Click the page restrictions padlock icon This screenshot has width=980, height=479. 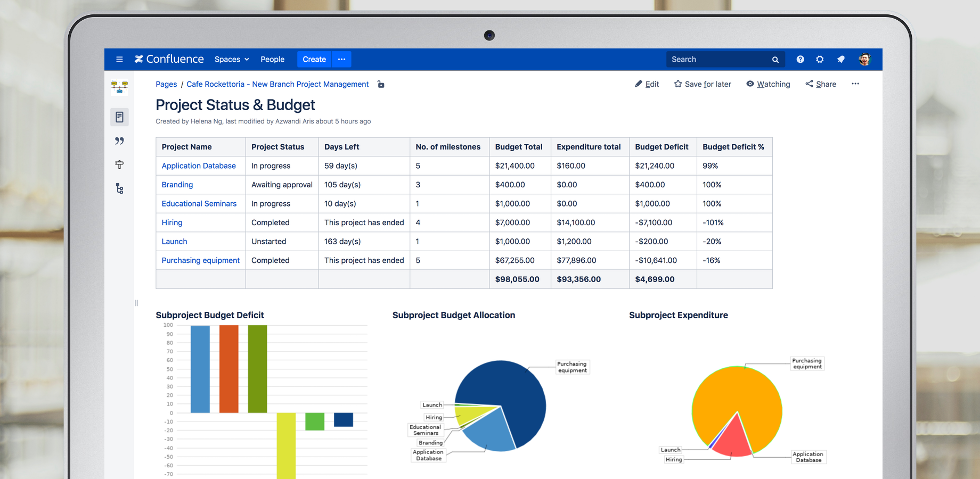[x=381, y=84]
